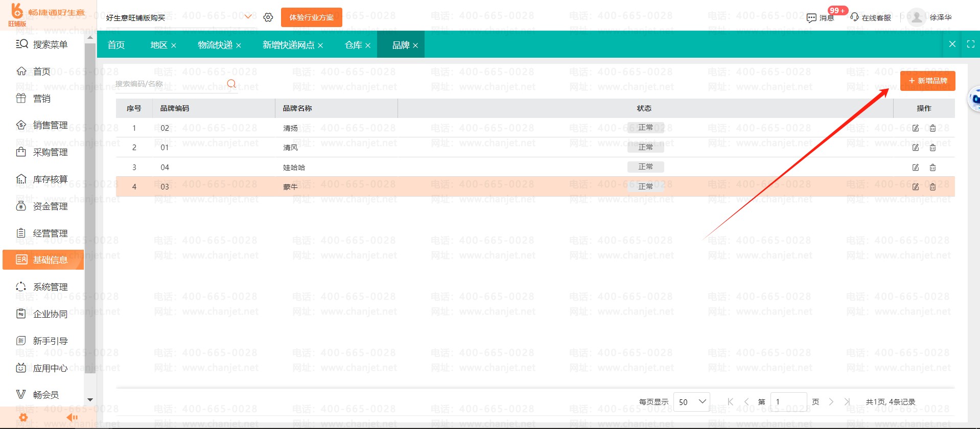This screenshot has height=429, width=980.
Task: Edit brand 清风 row
Action: pyautogui.click(x=916, y=148)
